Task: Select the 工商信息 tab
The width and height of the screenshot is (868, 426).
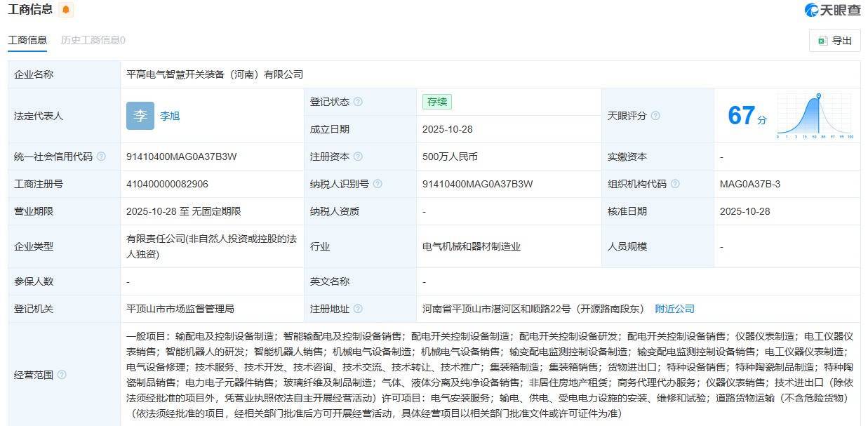Action: 27,40
